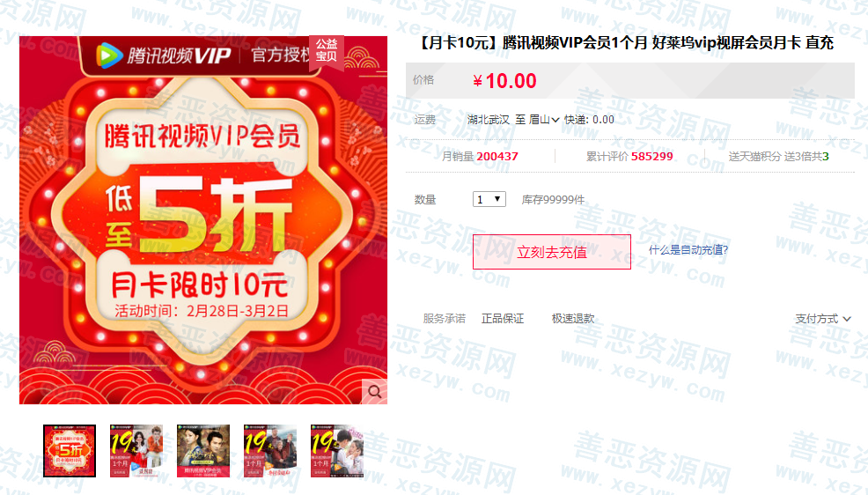This screenshot has height=495, width=868.
Task: Click the 公益宝贝 charity badge
Action: point(327,51)
